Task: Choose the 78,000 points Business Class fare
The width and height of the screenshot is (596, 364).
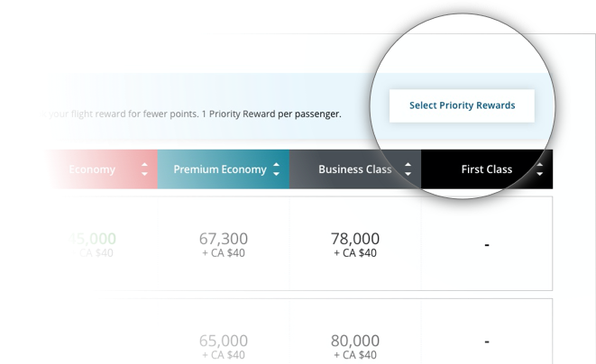Action: (x=355, y=239)
